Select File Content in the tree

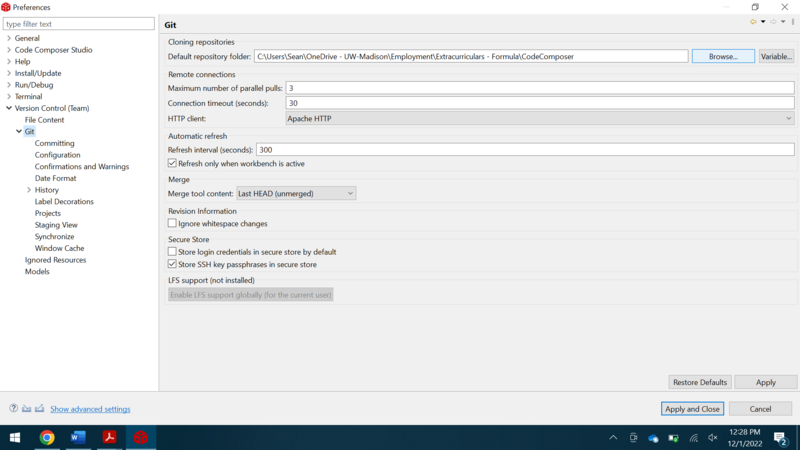(44, 120)
